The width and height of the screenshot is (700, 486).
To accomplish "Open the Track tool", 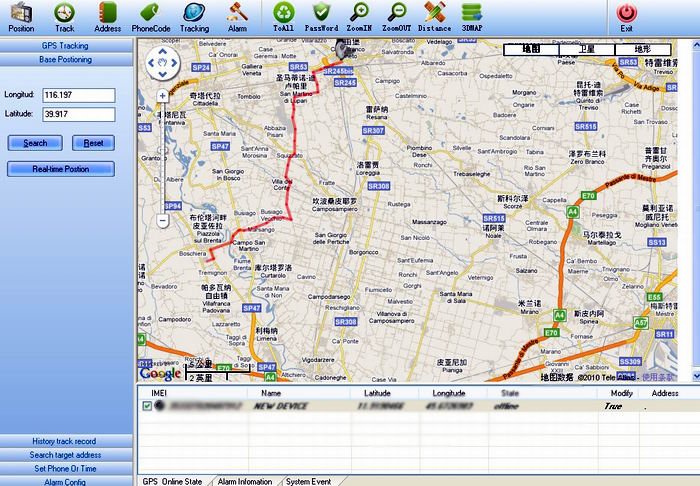I will coord(64,17).
